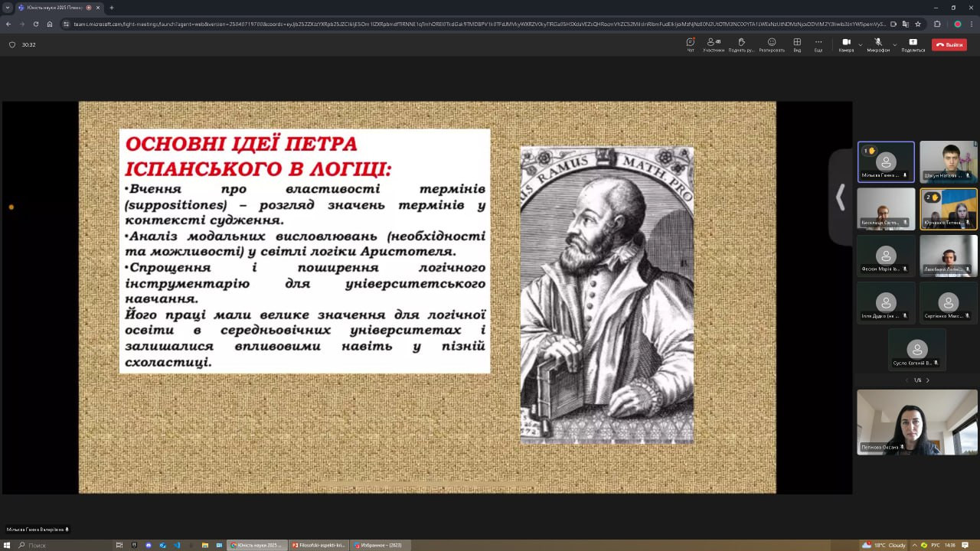Leave the meeting with Выйти
Image resolution: width=980 pixels, height=551 pixels.
coord(949,44)
